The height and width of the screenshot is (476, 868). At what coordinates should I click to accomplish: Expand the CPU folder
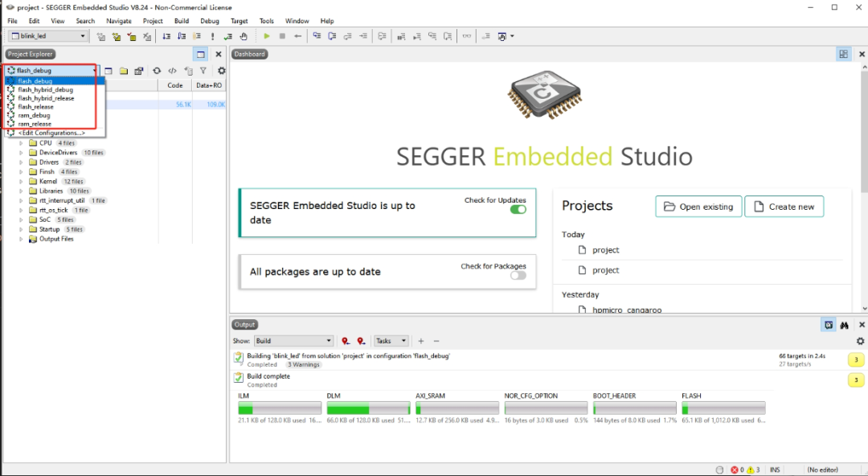21,143
